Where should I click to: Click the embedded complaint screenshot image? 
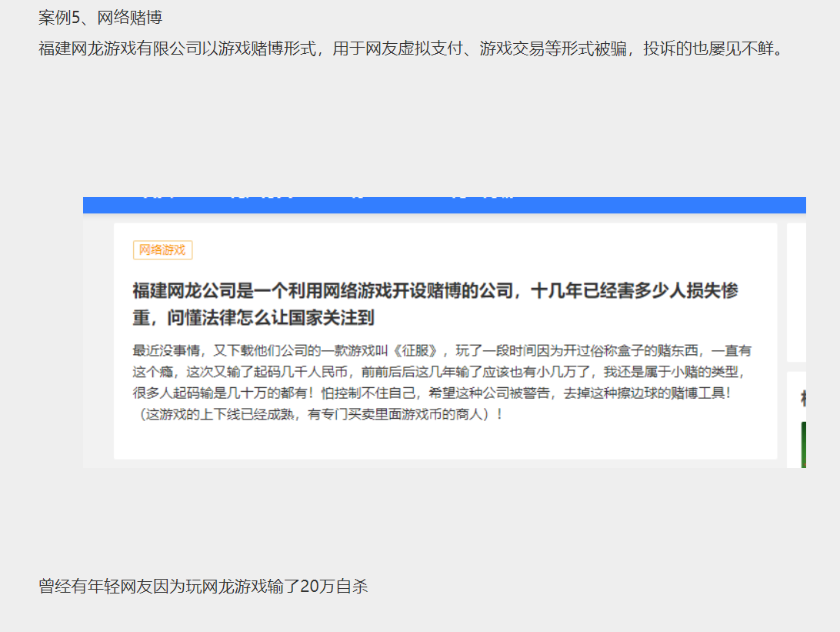pyautogui.click(x=445, y=333)
